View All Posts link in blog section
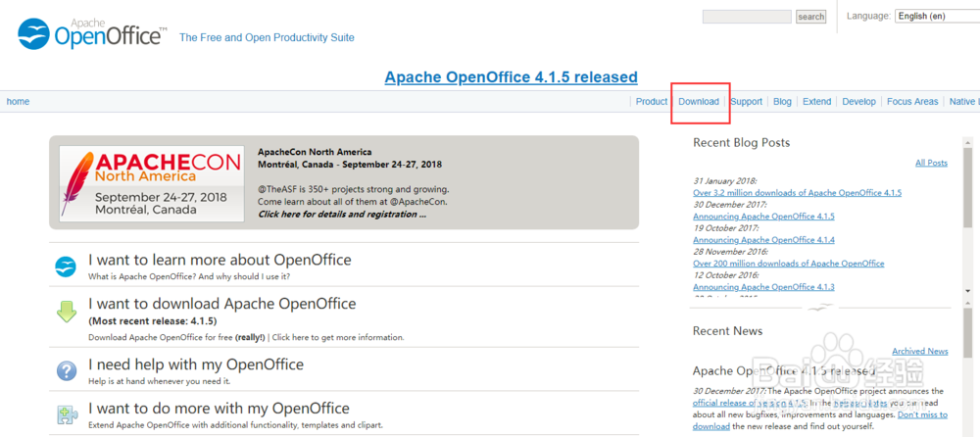The image size is (980, 437). [x=931, y=163]
